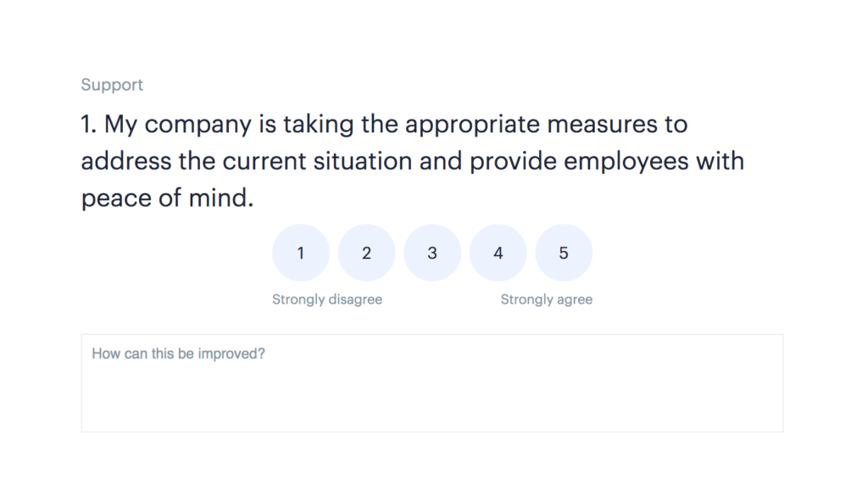Viewport: 868px width, 491px height.
Task: Focus the improvement feedback comment area
Action: (x=432, y=383)
